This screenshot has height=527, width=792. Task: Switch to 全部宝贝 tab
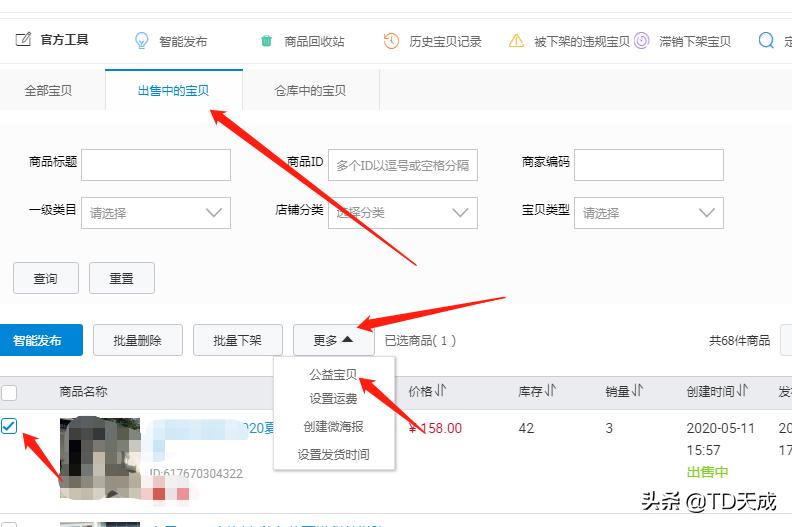click(x=48, y=90)
